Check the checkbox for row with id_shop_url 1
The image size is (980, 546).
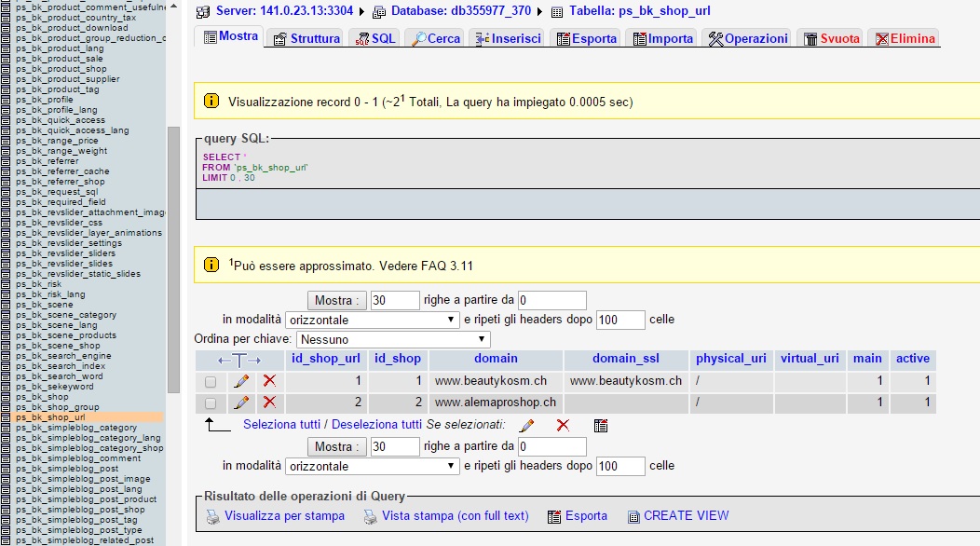(x=211, y=381)
